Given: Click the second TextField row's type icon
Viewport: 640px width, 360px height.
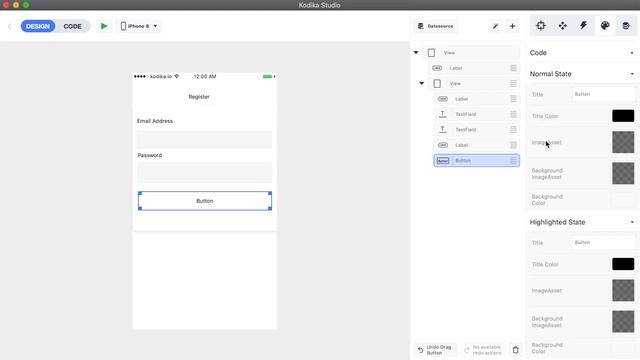Looking at the screenshot, I should coord(443,130).
